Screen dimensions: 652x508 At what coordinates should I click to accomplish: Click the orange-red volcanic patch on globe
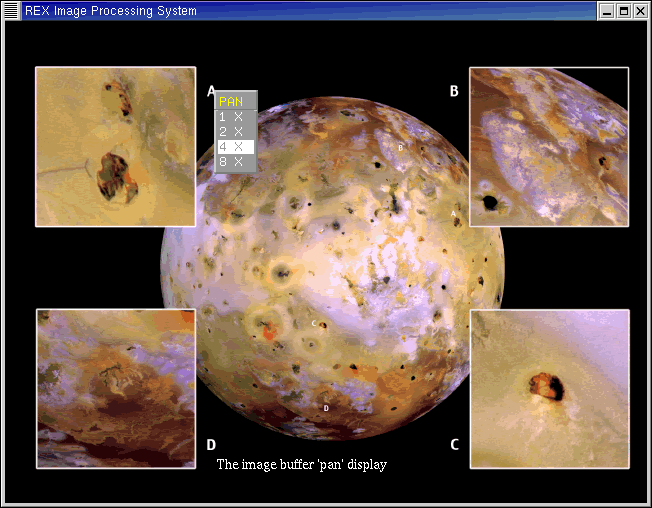(x=269, y=331)
